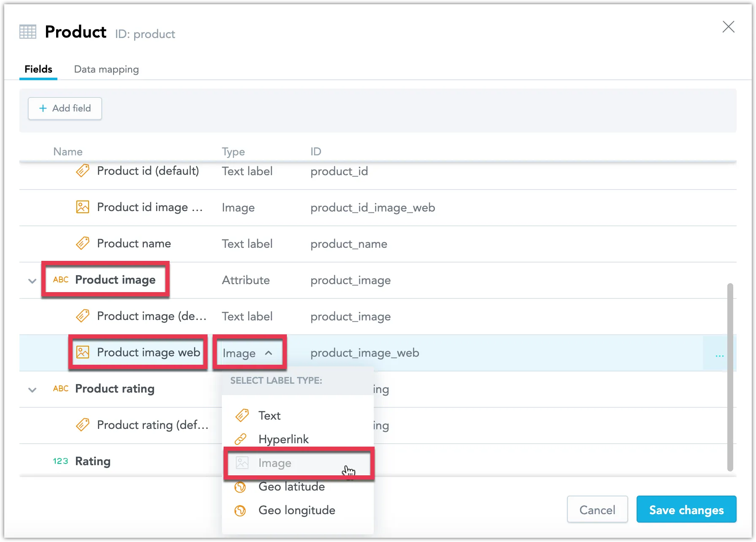
Task: Click the tag icon beside Product id (default)
Action: click(x=83, y=171)
